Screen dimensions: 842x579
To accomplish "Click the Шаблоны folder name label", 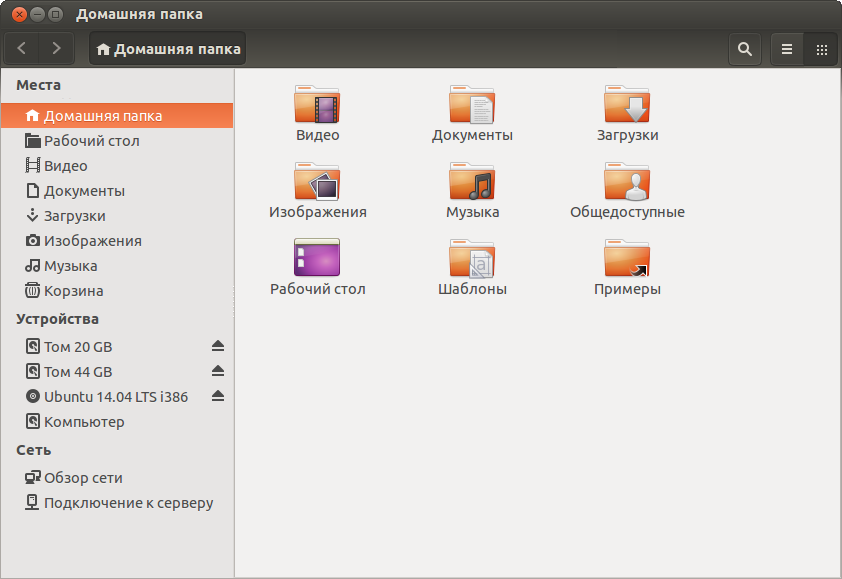I will tap(472, 289).
